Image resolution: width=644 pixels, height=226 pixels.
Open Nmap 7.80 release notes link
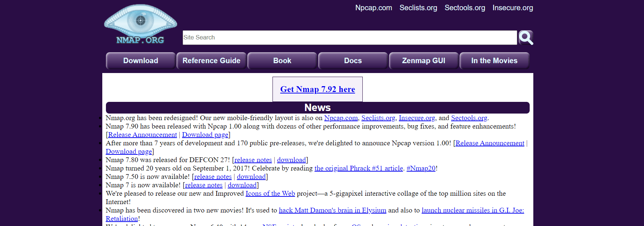point(253,160)
